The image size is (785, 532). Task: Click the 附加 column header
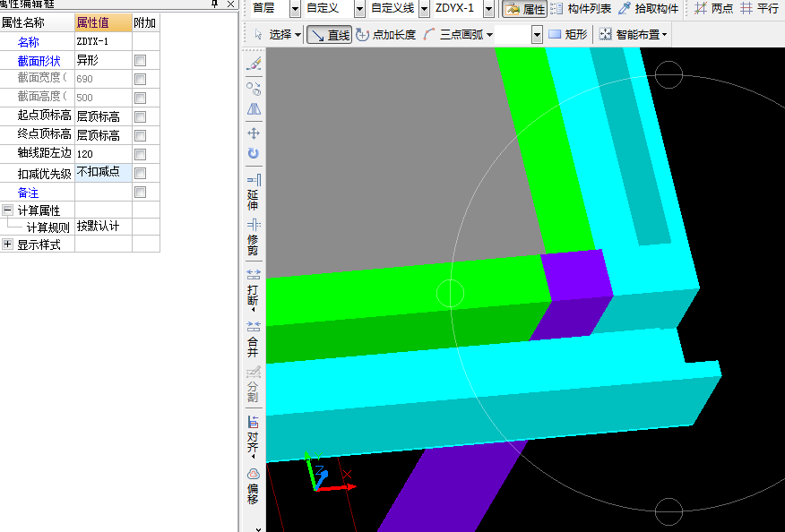(x=146, y=22)
